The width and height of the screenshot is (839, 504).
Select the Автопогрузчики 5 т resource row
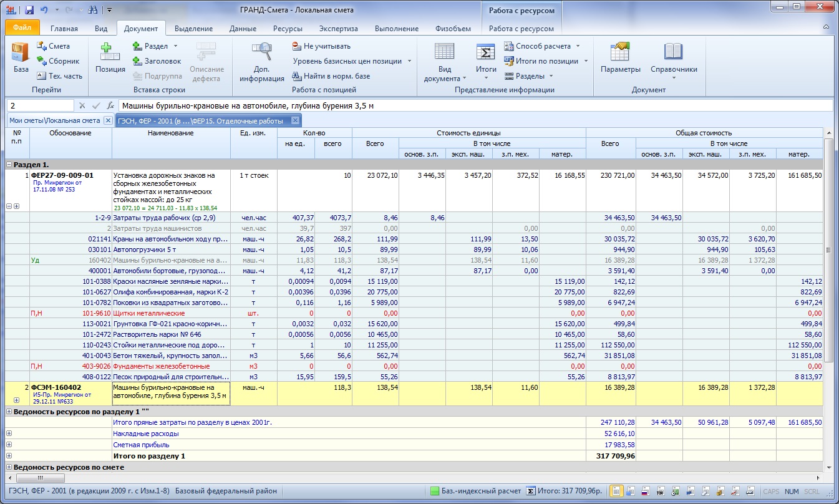pos(414,250)
